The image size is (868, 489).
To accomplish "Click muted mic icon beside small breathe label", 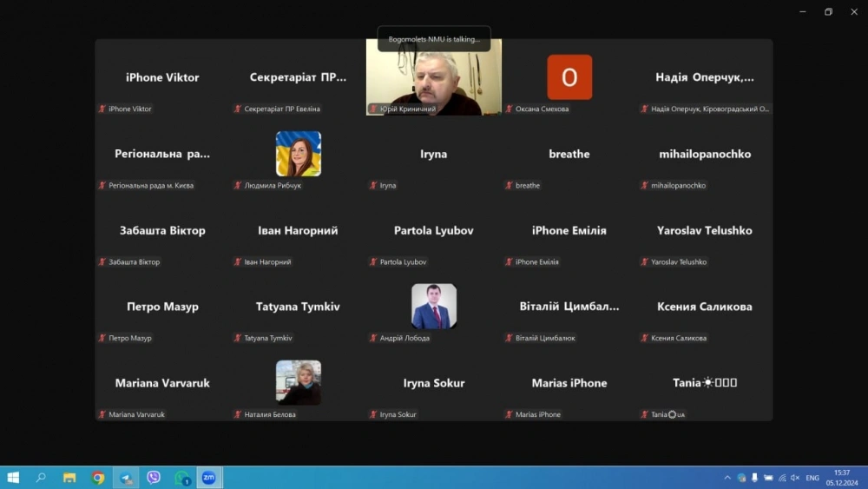I will [x=509, y=186].
